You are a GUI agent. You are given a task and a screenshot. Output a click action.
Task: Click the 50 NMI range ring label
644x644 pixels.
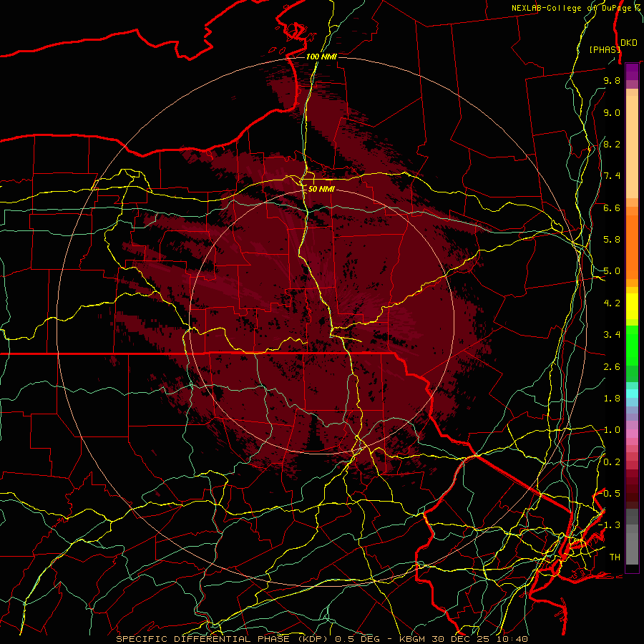pyautogui.click(x=321, y=189)
